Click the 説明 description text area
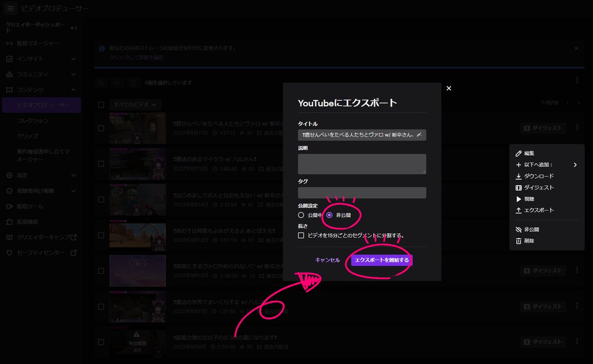Viewport: 593px width, 364px height. coord(362,163)
